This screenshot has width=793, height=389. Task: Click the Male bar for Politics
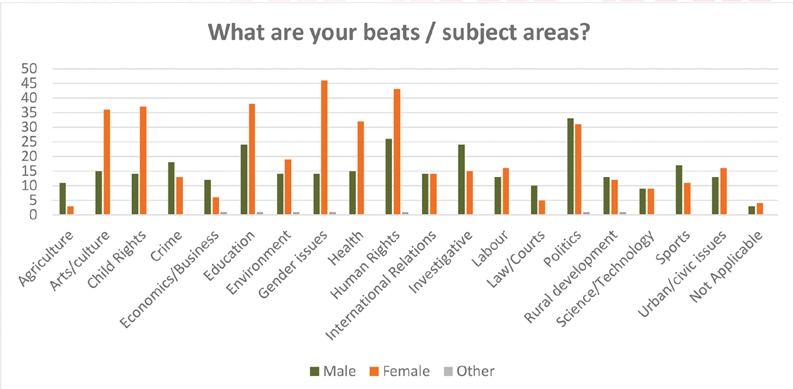click(570, 167)
